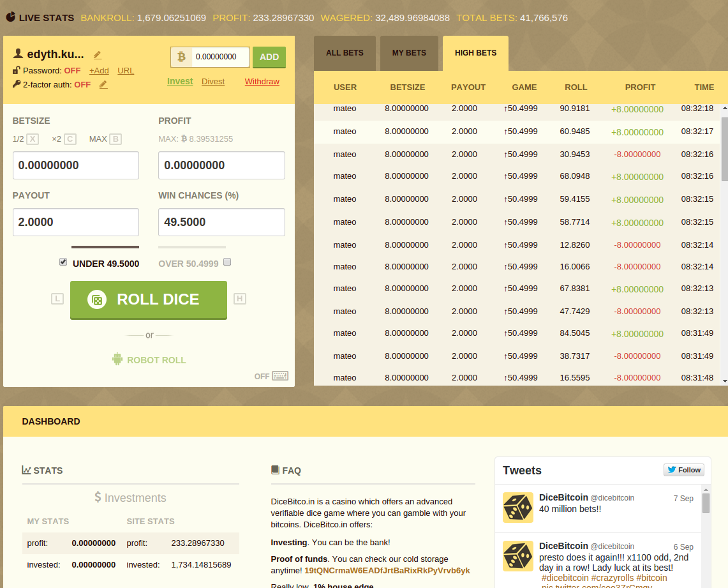Click the deposit amount field 0.00000000

pyautogui.click(x=220, y=57)
